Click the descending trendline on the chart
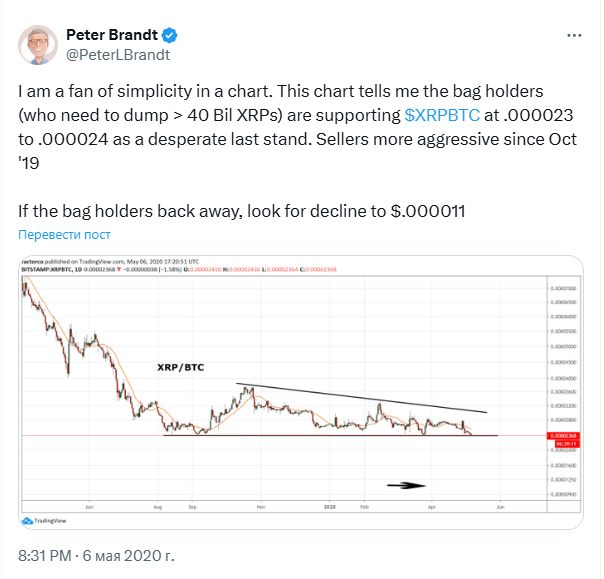Screen dimensions: 604x579 [361, 398]
